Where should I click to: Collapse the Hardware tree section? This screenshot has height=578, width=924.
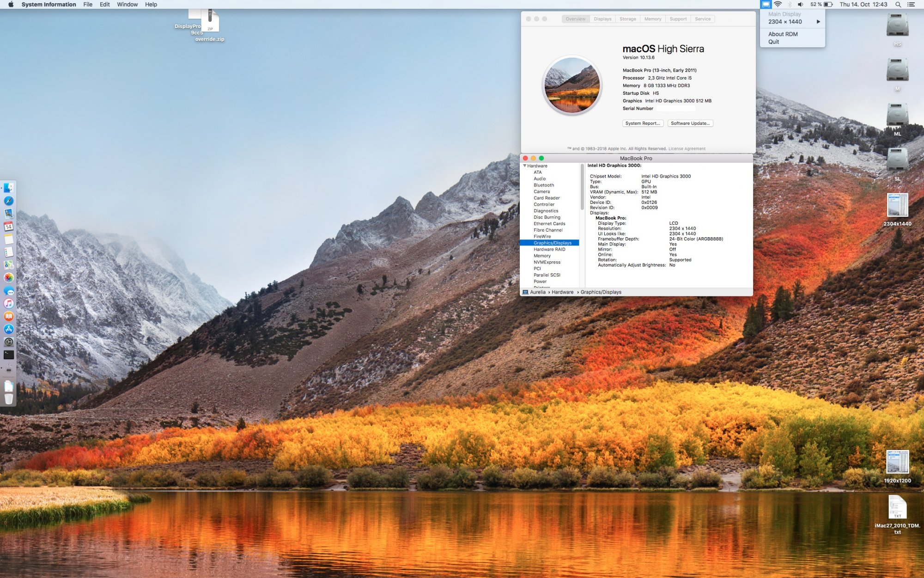[525, 166]
